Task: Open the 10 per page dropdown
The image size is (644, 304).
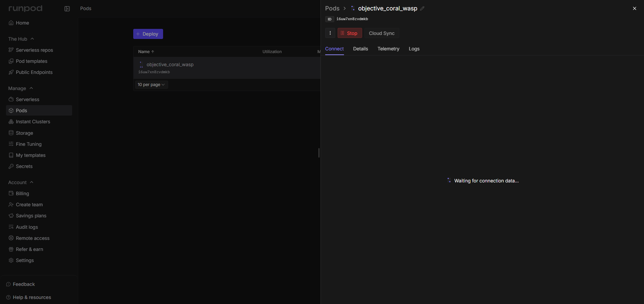Action: click(x=151, y=85)
